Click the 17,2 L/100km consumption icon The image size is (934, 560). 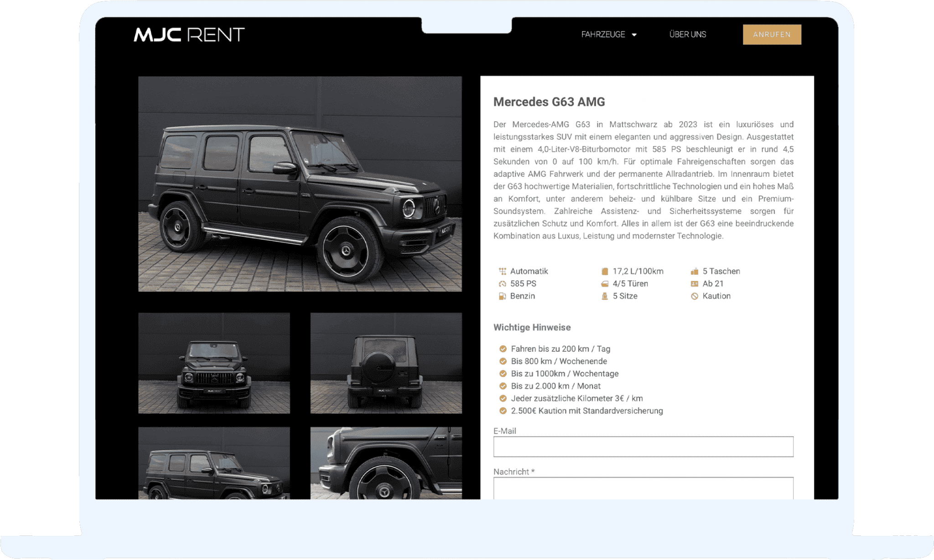click(605, 271)
